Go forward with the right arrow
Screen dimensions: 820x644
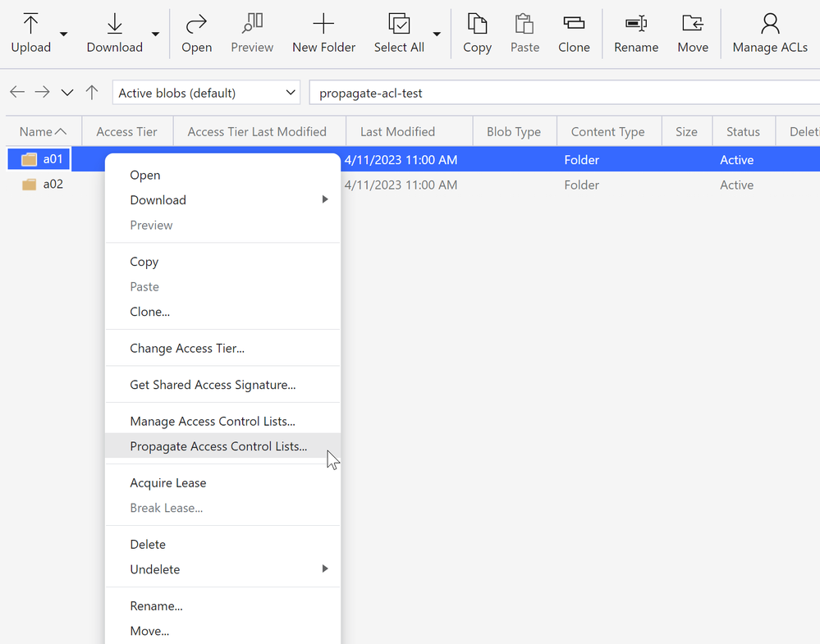pos(43,93)
